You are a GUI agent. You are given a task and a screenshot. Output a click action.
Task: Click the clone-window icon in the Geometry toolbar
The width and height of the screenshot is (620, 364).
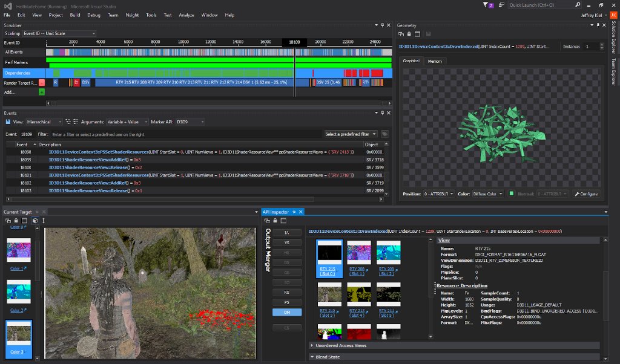[401, 34]
